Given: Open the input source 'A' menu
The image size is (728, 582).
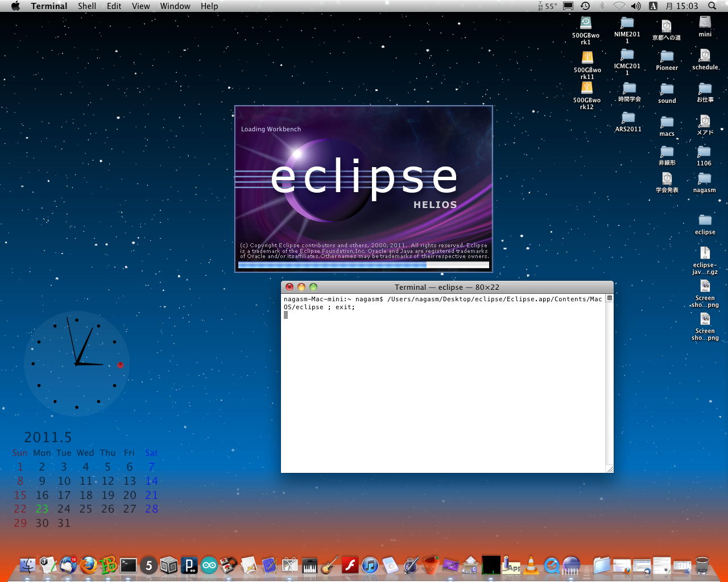Looking at the screenshot, I should (x=653, y=6).
